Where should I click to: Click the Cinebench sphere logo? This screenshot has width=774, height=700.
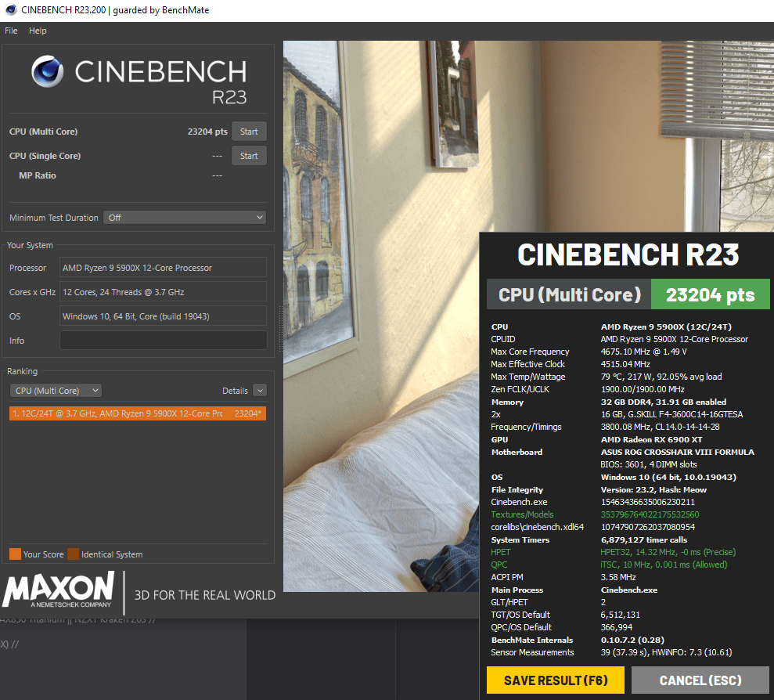48,71
